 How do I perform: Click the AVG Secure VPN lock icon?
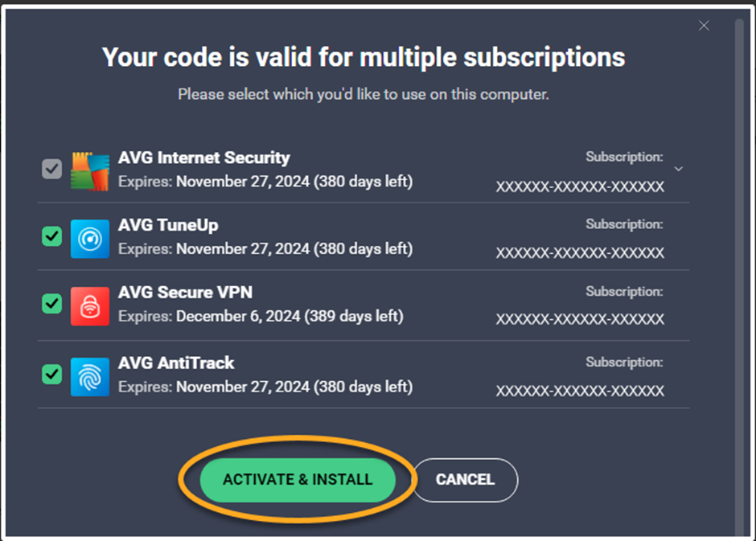(x=89, y=305)
